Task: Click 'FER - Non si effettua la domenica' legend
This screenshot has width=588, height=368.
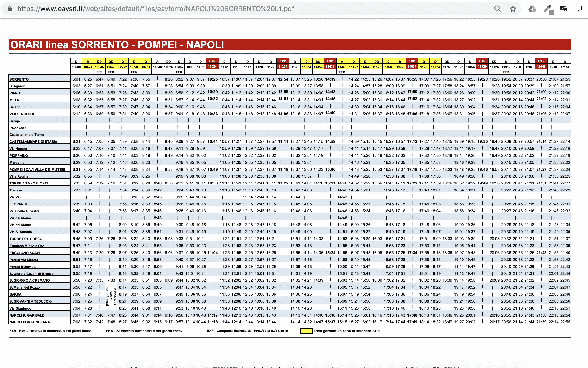Action: click(x=50, y=331)
